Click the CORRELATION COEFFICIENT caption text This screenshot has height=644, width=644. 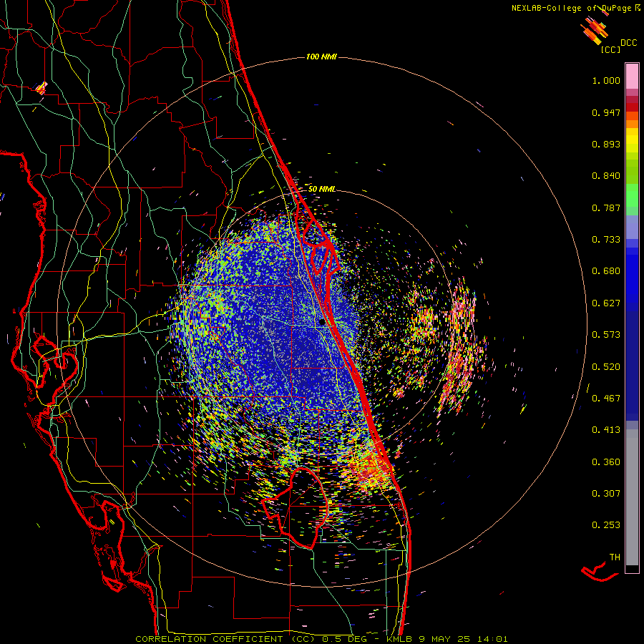click(x=209, y=639)
